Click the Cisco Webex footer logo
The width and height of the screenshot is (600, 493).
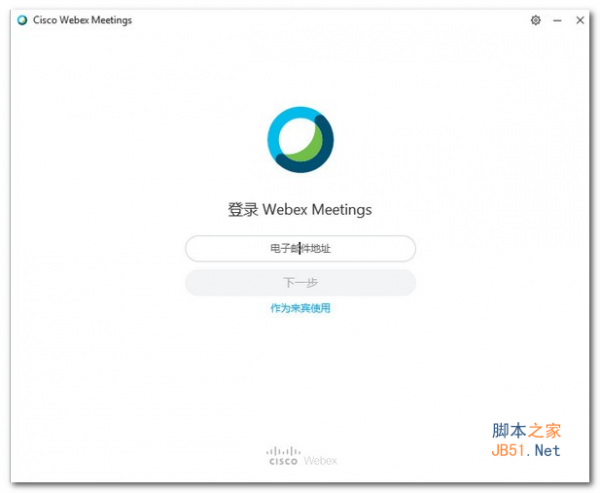pyautogui.click(x=302, y=456)
